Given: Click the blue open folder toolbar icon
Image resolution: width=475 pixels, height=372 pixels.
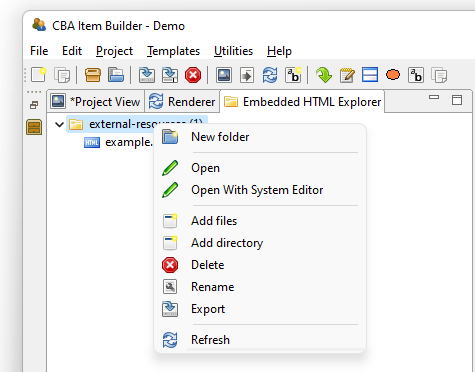Looking at the screenshot, I should (116, 75).
